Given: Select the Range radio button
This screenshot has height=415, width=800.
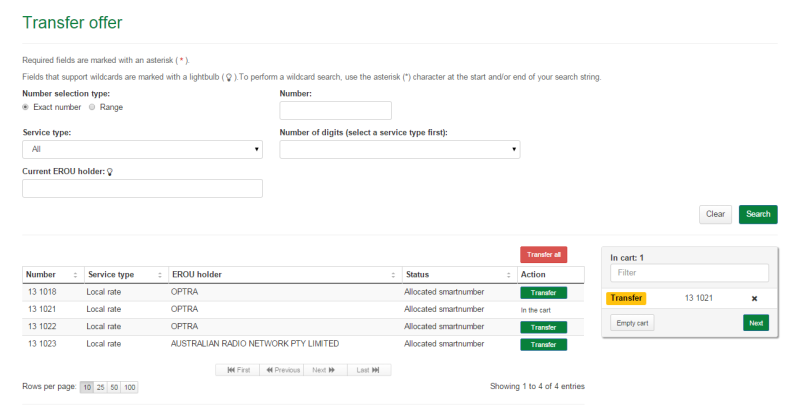Looking at the screenshot, I should [92, 107].
